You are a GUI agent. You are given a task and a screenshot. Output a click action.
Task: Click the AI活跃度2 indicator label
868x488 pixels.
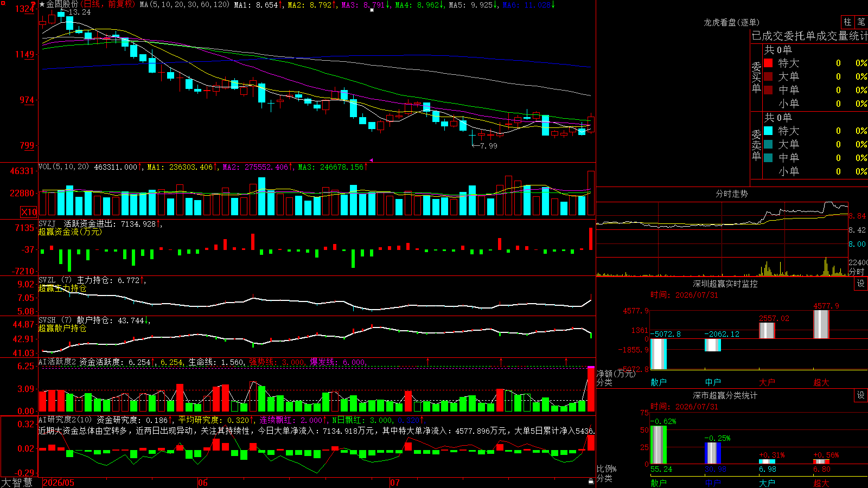57,362
